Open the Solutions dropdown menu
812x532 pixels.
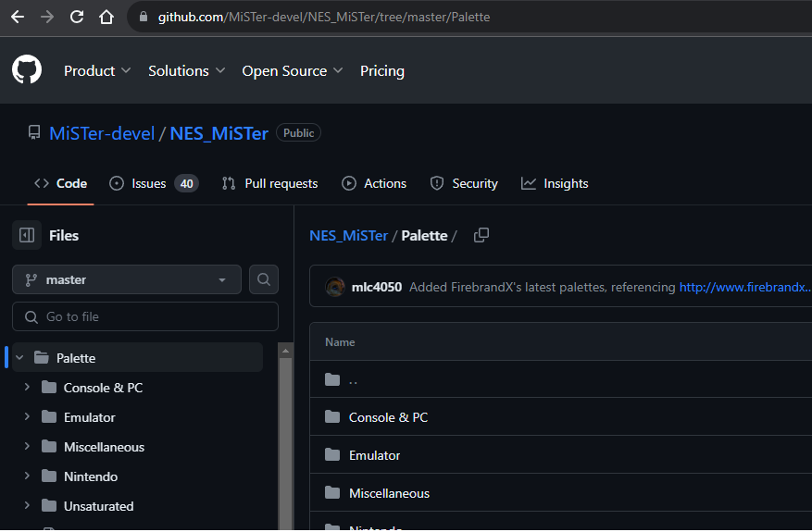(186, 71)
